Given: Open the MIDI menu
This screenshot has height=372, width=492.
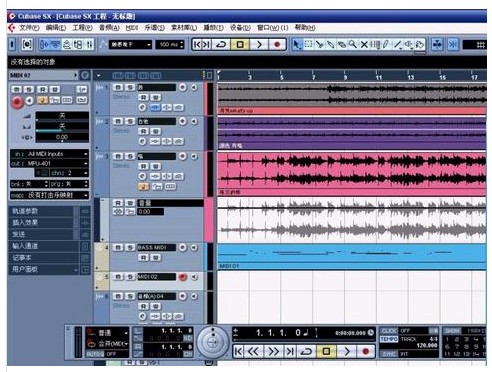Looking at the screenshot, I should pos(132,28).
